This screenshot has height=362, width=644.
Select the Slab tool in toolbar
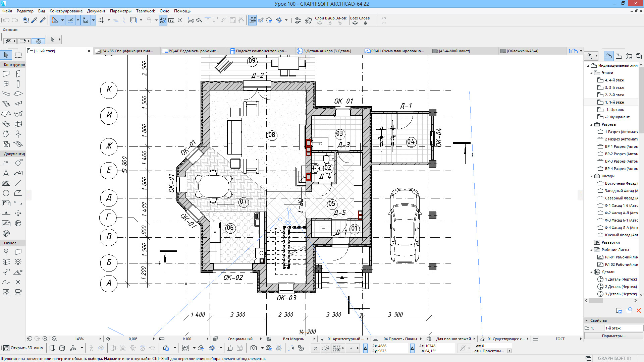[x=18, y=94]
